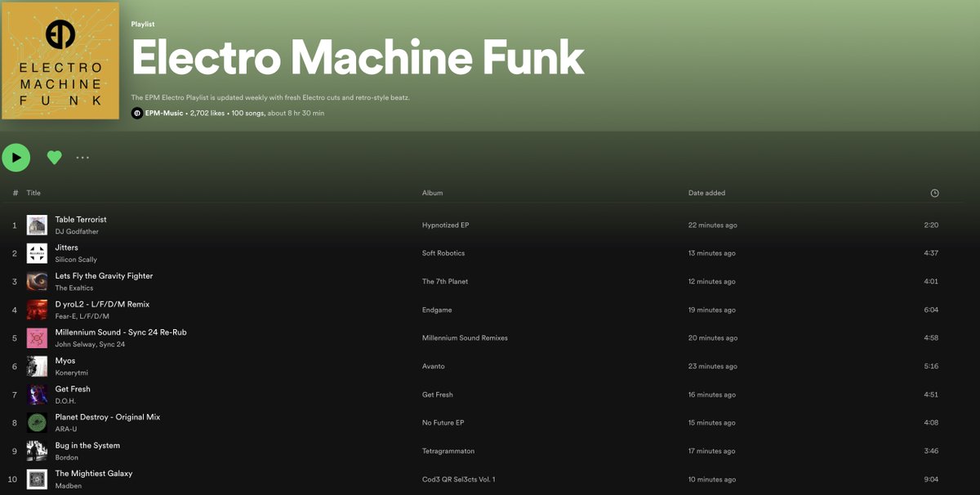Click the Get Fresh track artwork
980x495 pixels.
[37, 395]
